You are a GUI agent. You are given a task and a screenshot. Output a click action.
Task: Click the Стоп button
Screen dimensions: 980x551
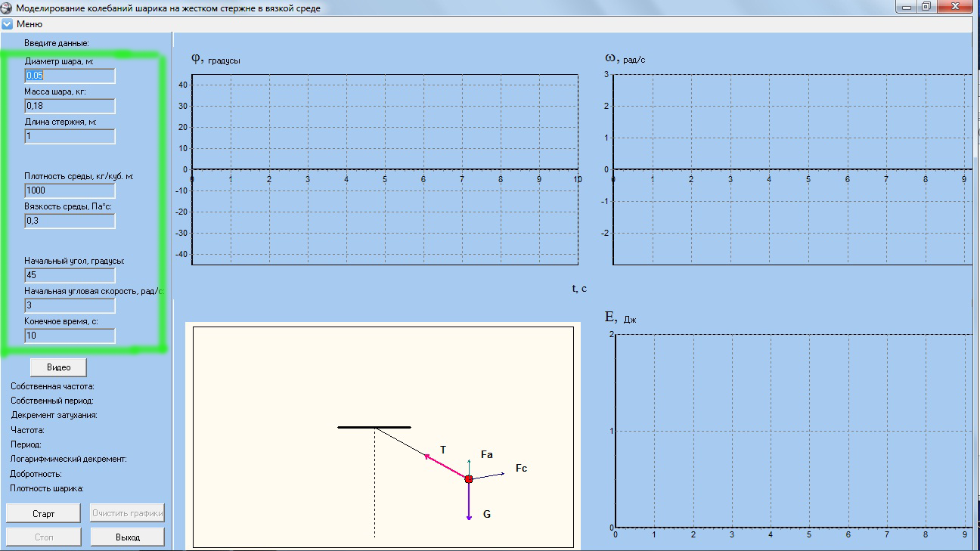point(44,537)
